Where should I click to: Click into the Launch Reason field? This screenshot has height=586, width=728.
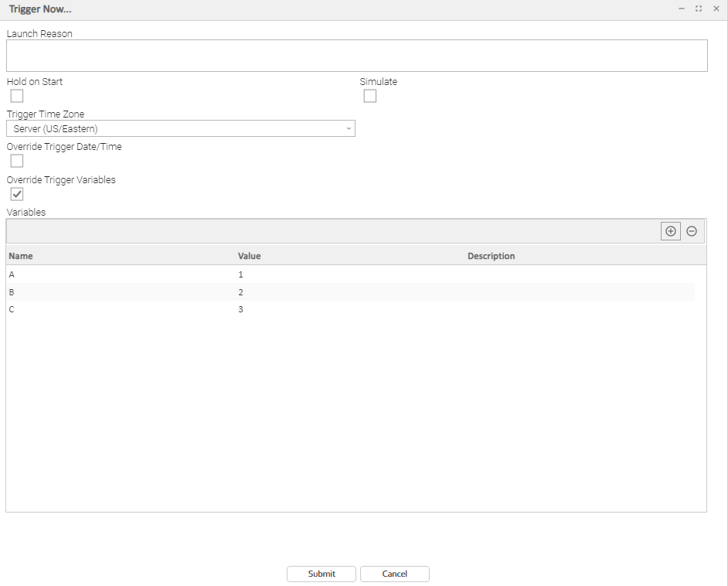[x=356, y=56]
